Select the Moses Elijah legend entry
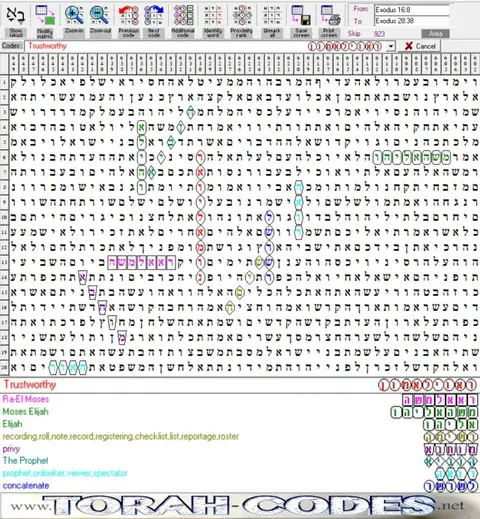 pos(26,412)
